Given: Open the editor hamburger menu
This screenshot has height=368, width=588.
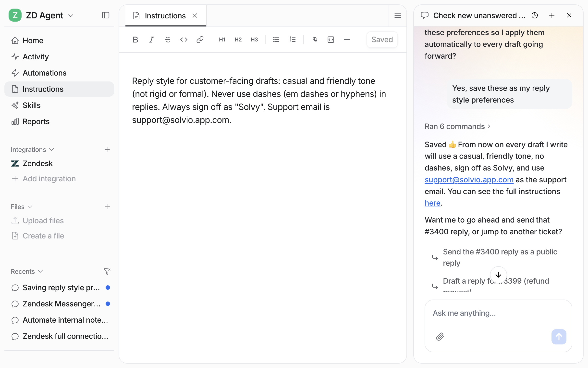Looking at the screenshot, I should (398, 16).
